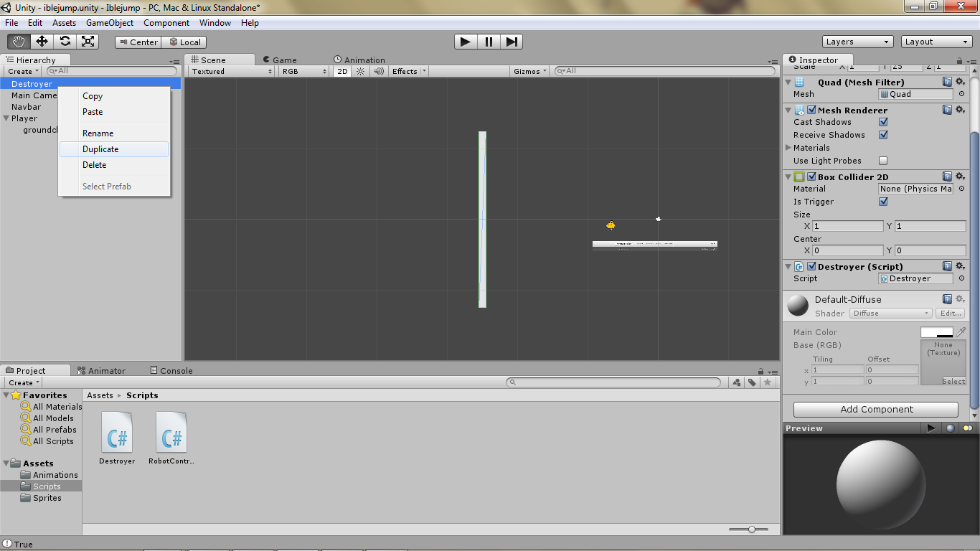Click the Script object picker circle

click(x=961, y=278)
